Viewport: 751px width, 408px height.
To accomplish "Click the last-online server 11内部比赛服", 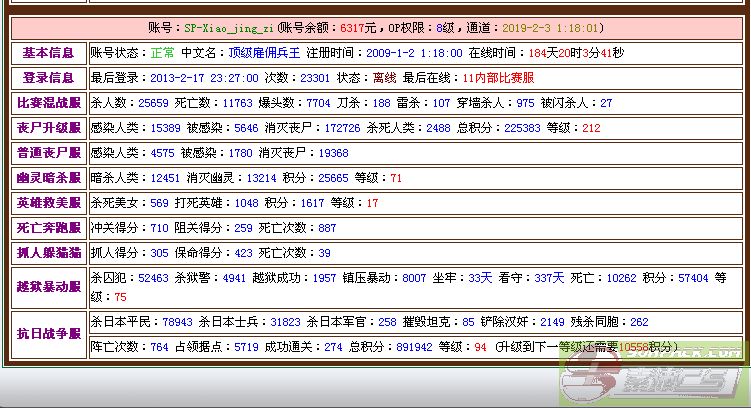I will click(x=500, y=77).
